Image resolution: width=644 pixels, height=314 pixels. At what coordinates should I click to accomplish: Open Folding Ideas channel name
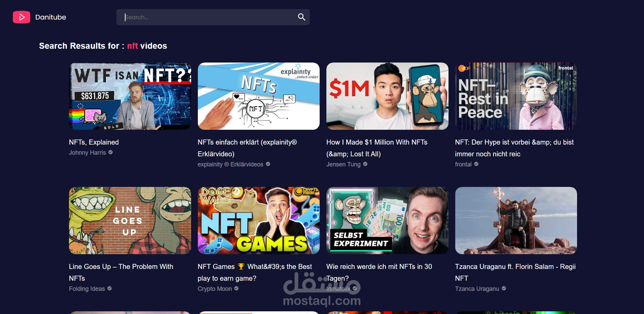tap(87, 289)
